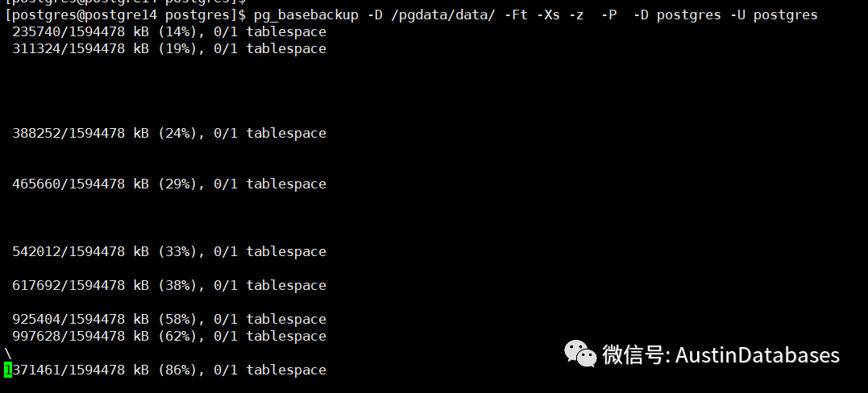Click the lone backslash character line
This screenshot has height=393, width=868.
click(x=8, y=354)
